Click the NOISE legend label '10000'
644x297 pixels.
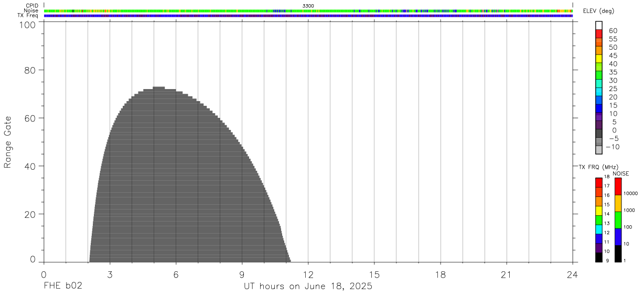click(630, 193)
